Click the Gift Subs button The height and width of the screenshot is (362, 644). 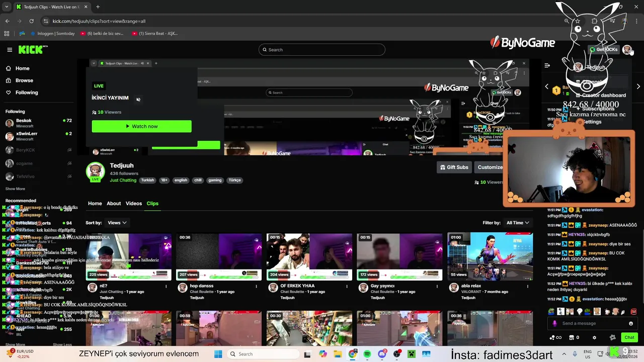pos(454,167)
